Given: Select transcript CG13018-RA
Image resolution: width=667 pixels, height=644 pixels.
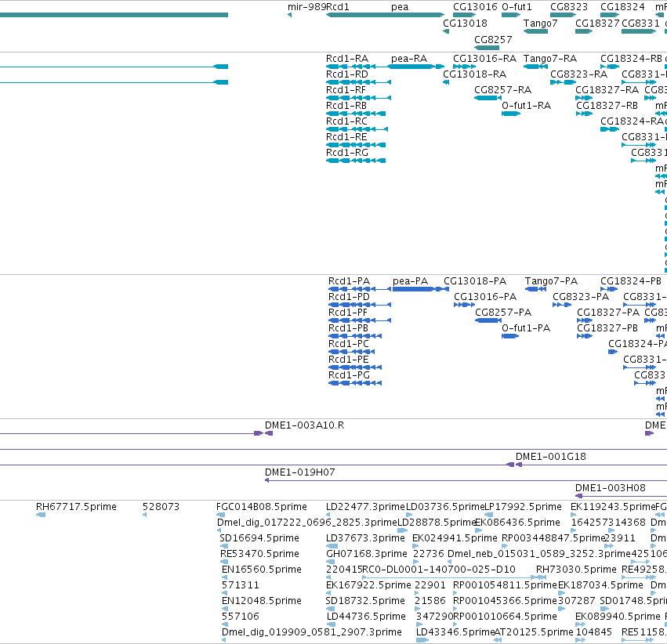Looking at the screenshot, I should 475,74.
